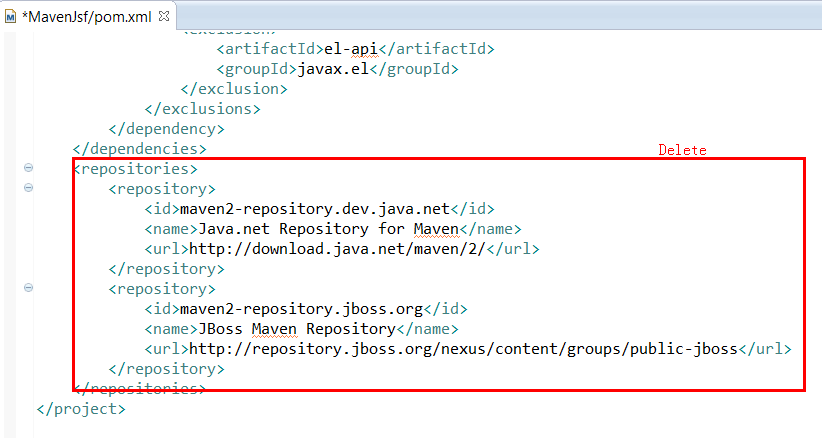Click the Maven file icon on the tab

pyautogui.click(x=12, y=17)
